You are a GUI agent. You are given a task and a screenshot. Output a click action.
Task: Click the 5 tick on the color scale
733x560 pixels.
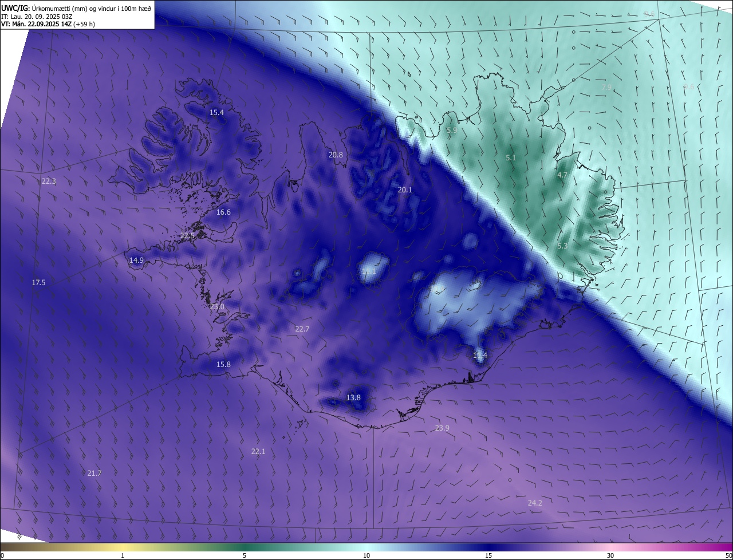click(x=245, y=555)
